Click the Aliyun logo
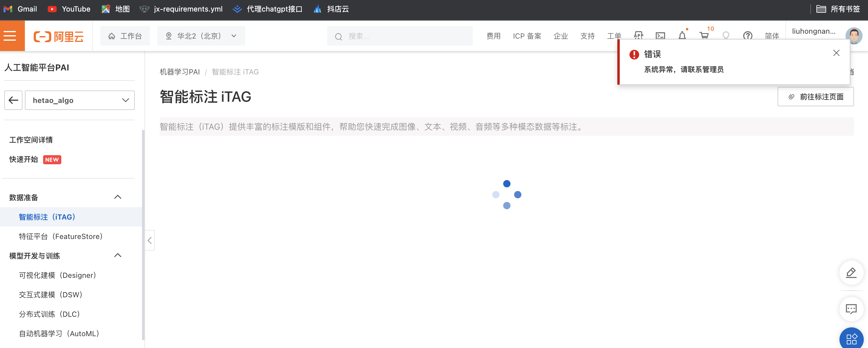Screen dimensions: 868x348 click(59, 36)
